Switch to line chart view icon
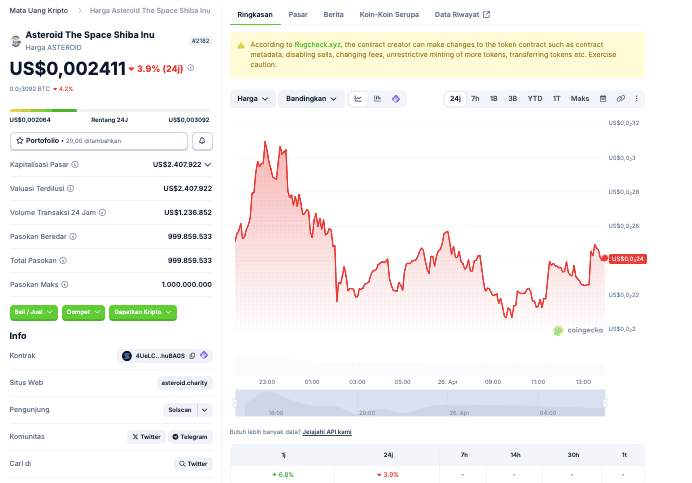Viewport: 692px width, 483px height. (358, 99)
